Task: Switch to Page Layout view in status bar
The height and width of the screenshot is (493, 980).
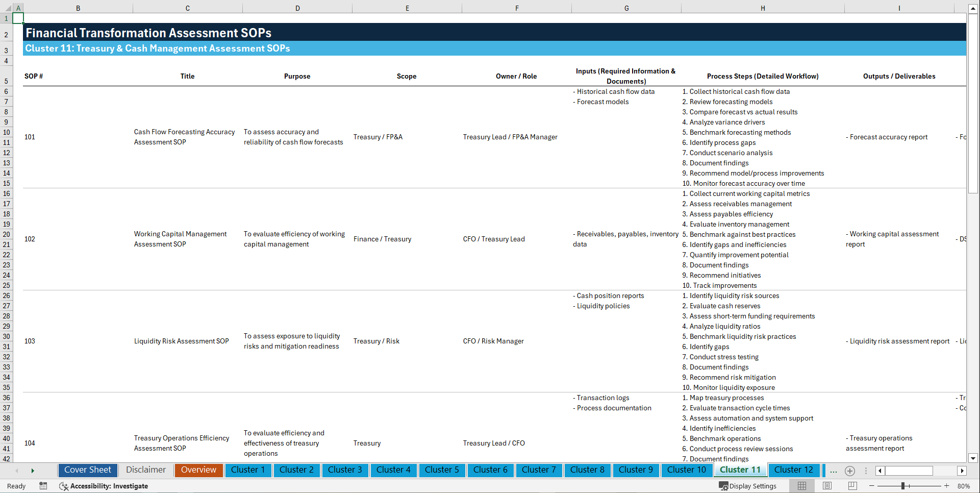Action: (827, 486)
